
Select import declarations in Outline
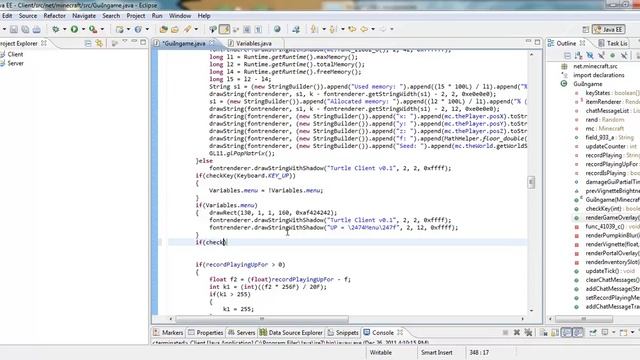(x=599, y=75)
